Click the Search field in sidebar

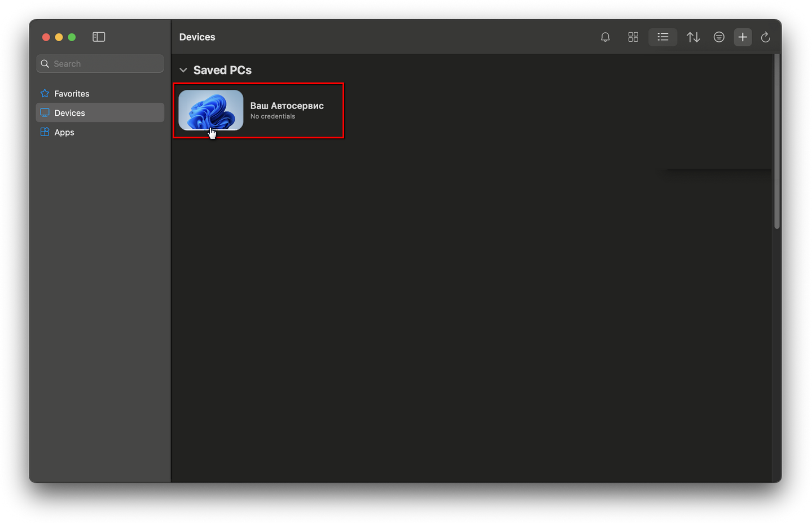pos(100,64)
